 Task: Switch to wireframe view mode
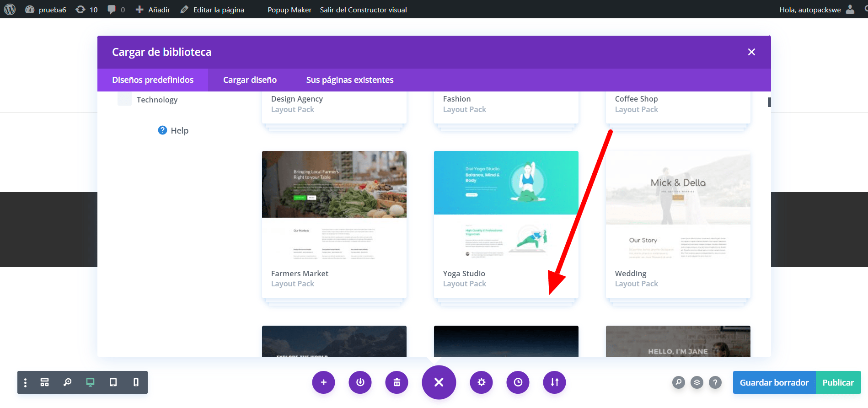(44, 382)
